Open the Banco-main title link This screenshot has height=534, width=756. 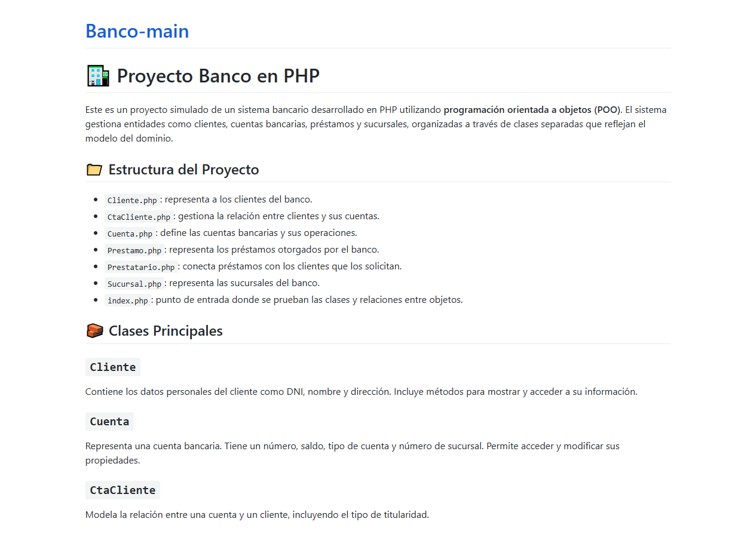tap(137, 31)
